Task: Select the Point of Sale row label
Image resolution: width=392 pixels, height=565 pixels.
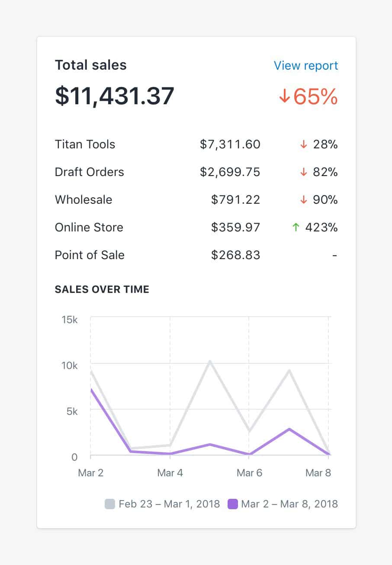Action: 90,255
